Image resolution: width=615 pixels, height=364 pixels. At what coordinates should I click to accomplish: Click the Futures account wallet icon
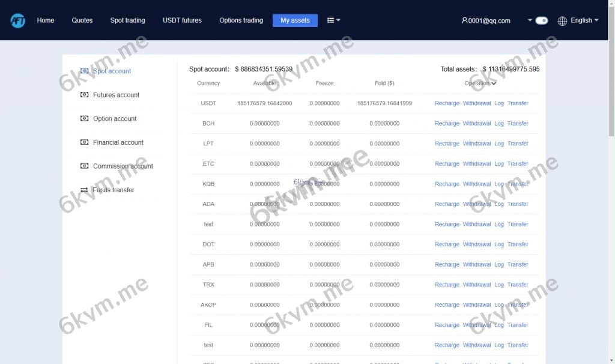(x=84, y=95)
